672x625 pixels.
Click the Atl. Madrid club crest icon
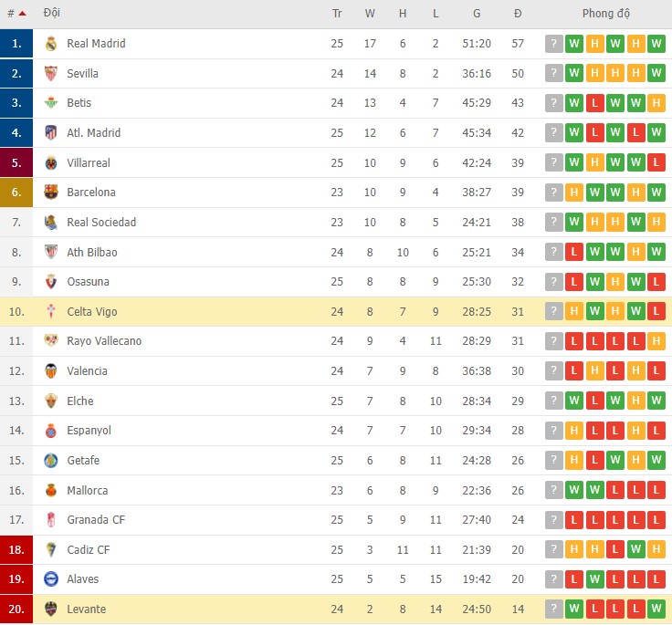tap(51, 133)
